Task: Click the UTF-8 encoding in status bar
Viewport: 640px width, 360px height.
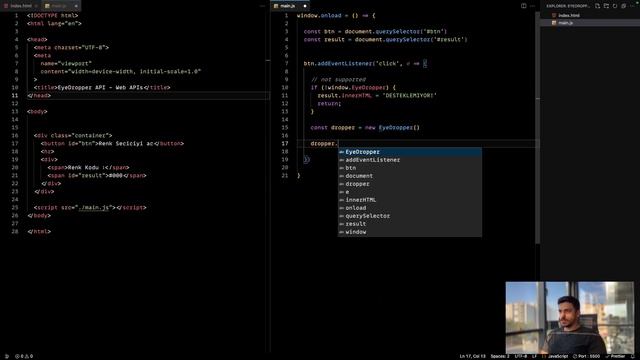Action: 520,356
